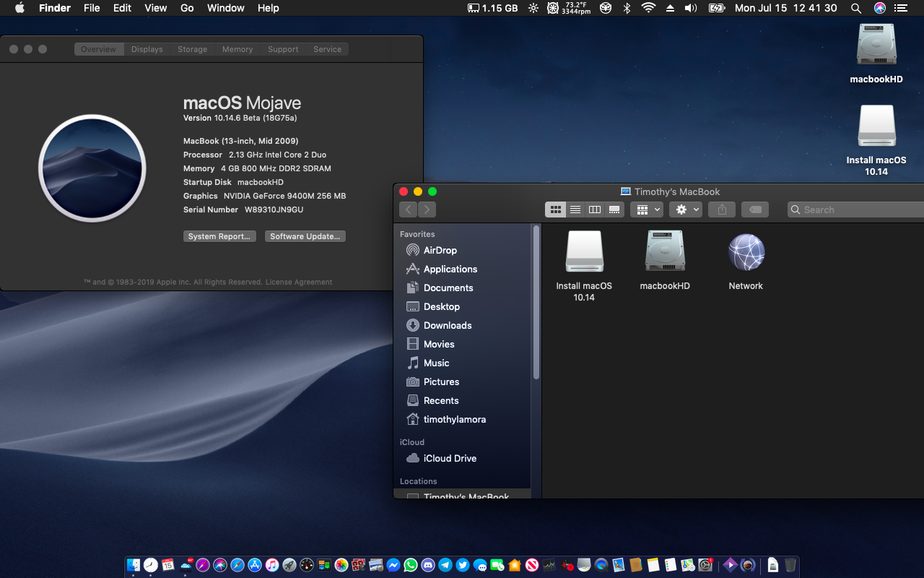
Task: Open the Apple menu
Action: pyautogui.click(x=19, y=8)
